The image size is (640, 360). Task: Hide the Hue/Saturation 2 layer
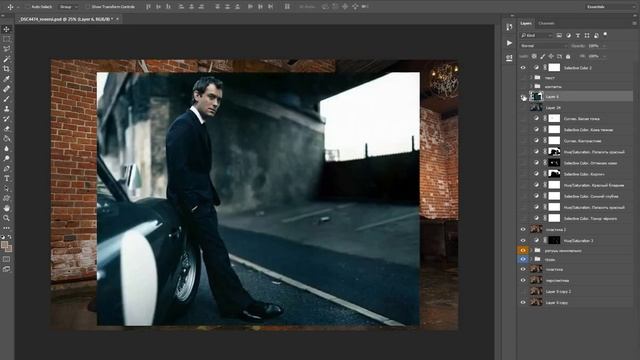pyautogui.click(x=523, y=240)
